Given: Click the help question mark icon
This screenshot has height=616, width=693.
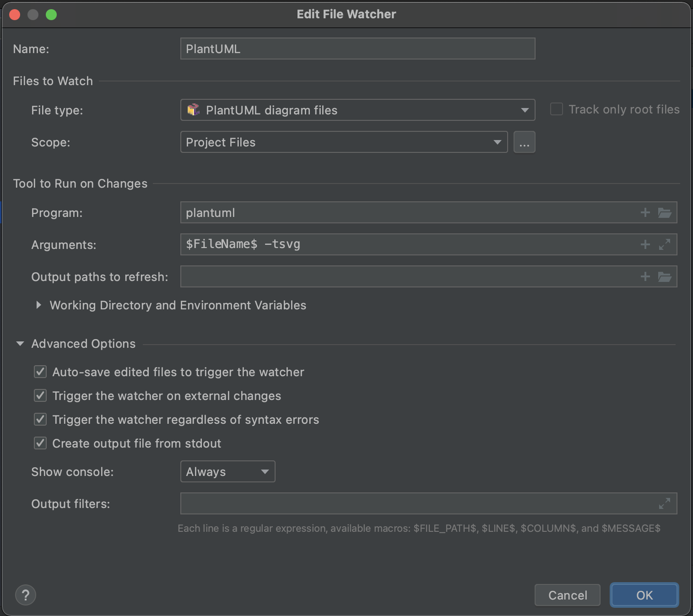Looking at the screenshot, I should [x=26, y=595].
